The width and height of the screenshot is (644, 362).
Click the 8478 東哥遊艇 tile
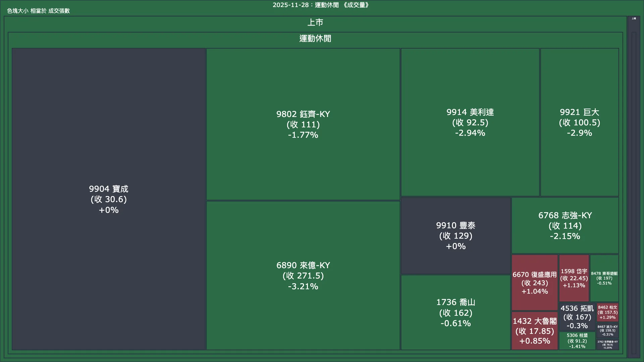604,278
